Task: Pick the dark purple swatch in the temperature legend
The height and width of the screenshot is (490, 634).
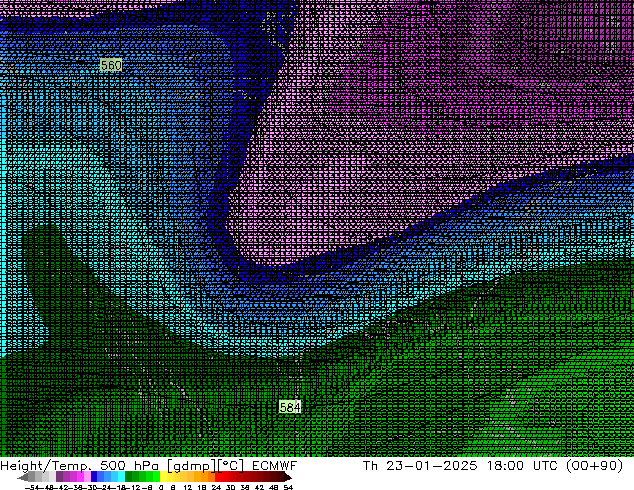Action: click(59, 477)
